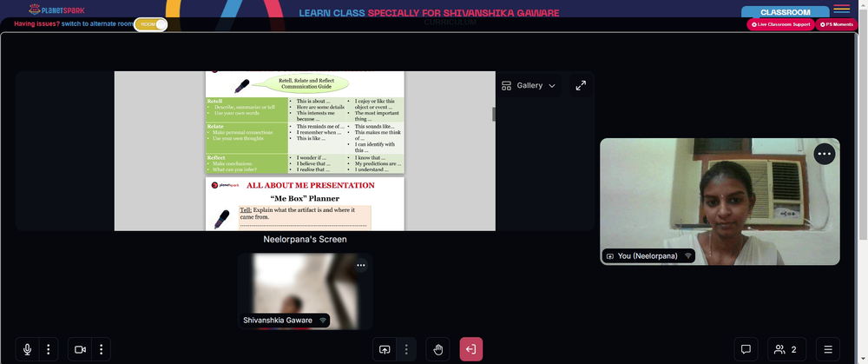This screenshot has height=364, width=868.
Task: Open the top-right hamburger menu
Action: [x=841, y=9]
